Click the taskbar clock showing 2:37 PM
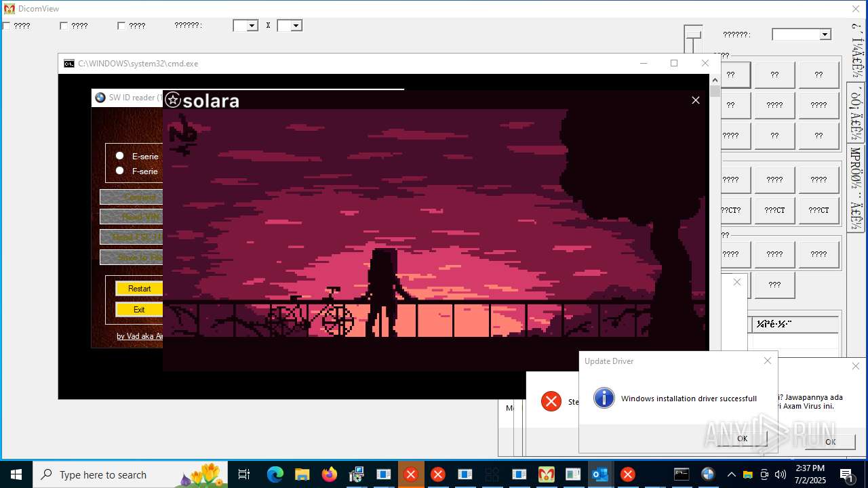The width and height of the screenshot is (868, 488). (x=809, y=474)
